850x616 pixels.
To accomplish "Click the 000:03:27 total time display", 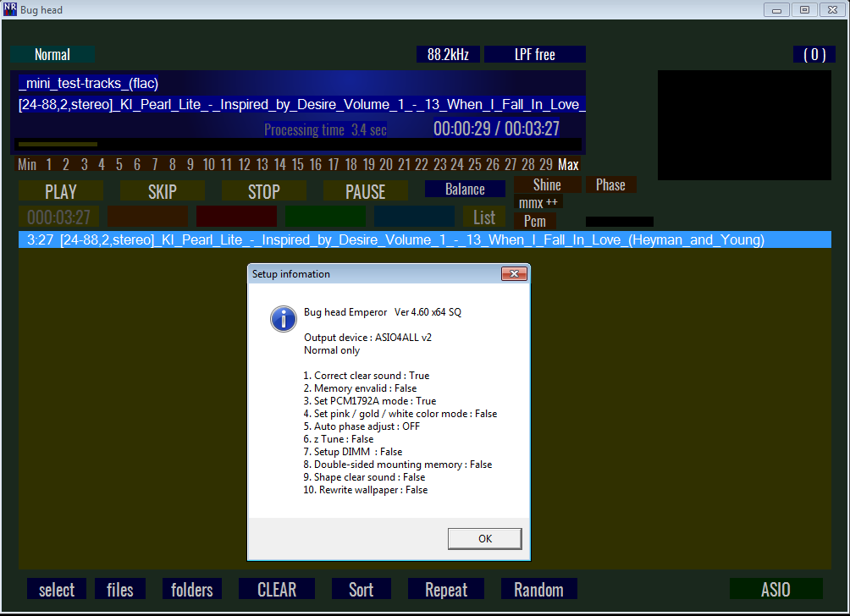I will [x=58, y=217].
